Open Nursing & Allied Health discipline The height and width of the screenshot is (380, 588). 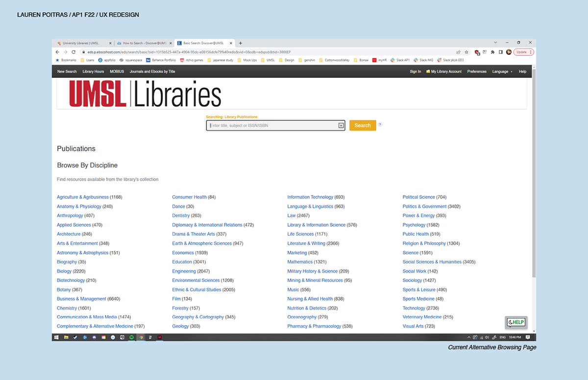(310, 299)
